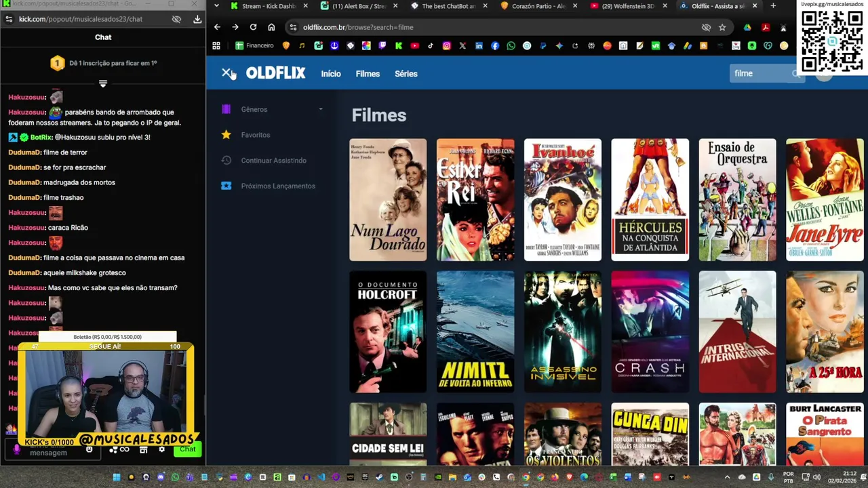Switch to Wolfenstein 3D YouTube tab
Screen dimensions: 868x488
click(x=628, y=6)
